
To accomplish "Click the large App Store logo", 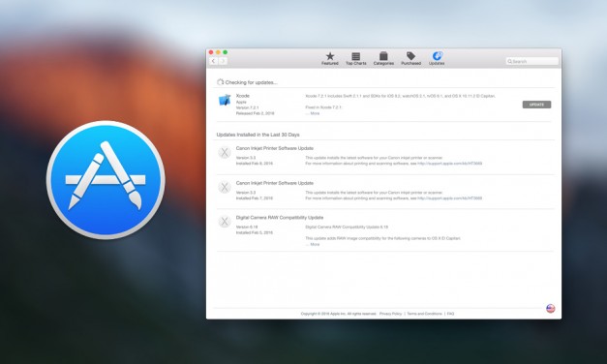I will (x=106, y=180).
